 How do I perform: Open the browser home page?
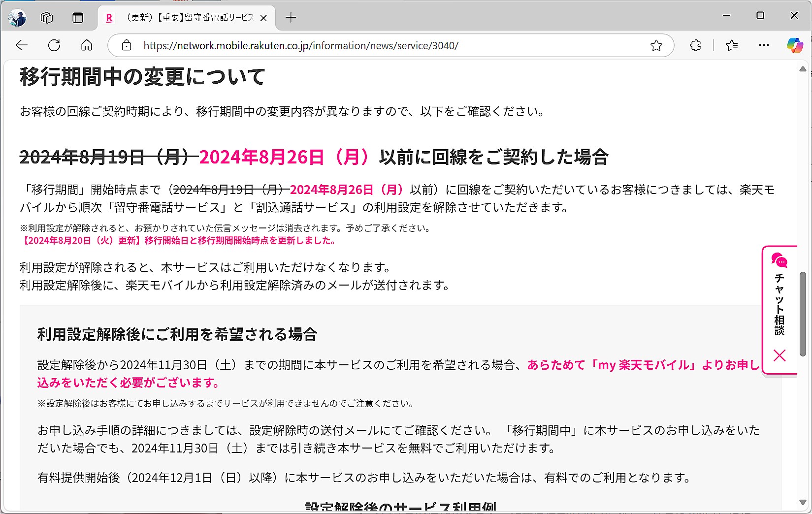click(x=87, y=45)
